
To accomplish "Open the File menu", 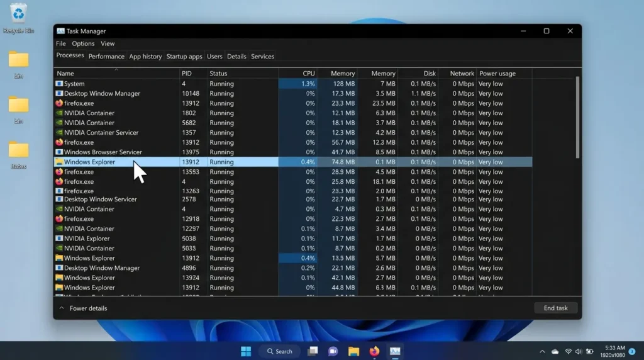I will tap(61, 43).
